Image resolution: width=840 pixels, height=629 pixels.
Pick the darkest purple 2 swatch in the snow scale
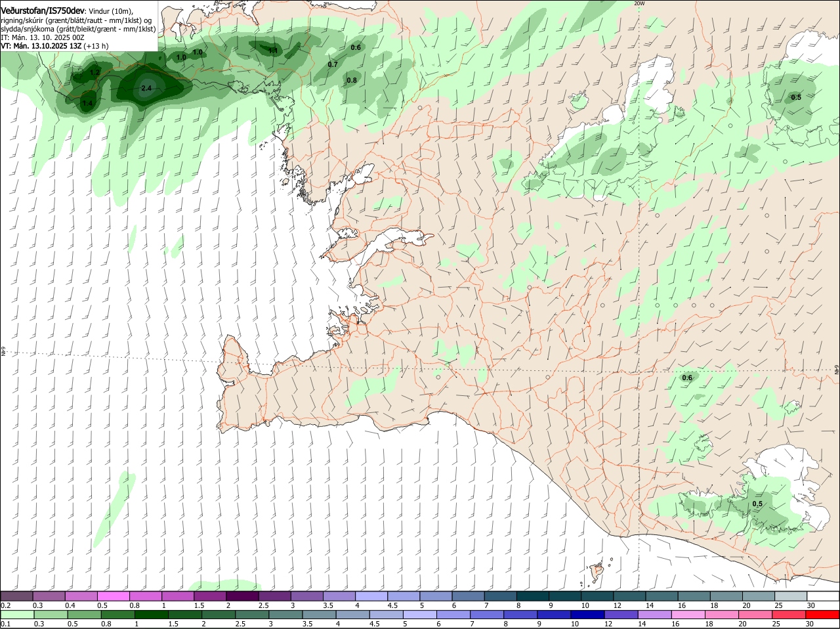242,596
